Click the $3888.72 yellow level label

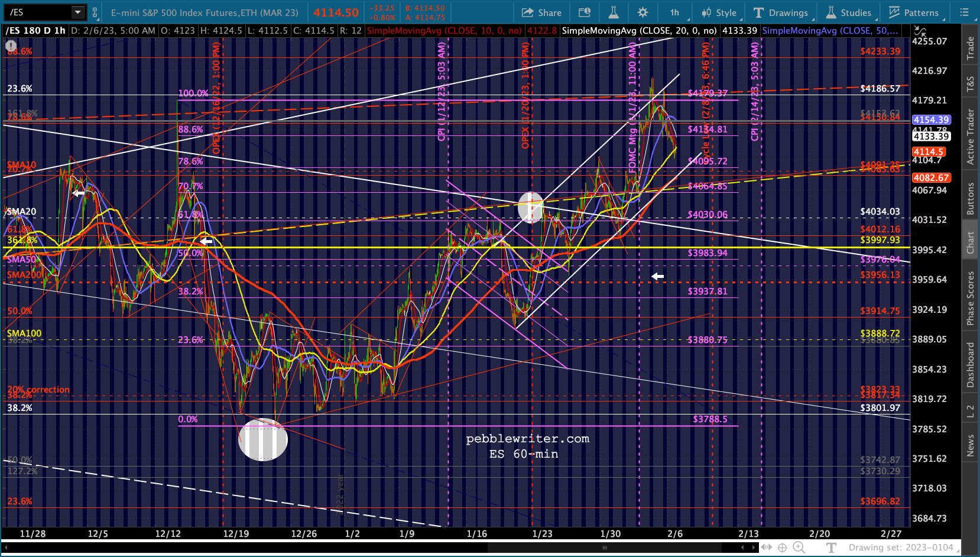[x=880, y=333]
